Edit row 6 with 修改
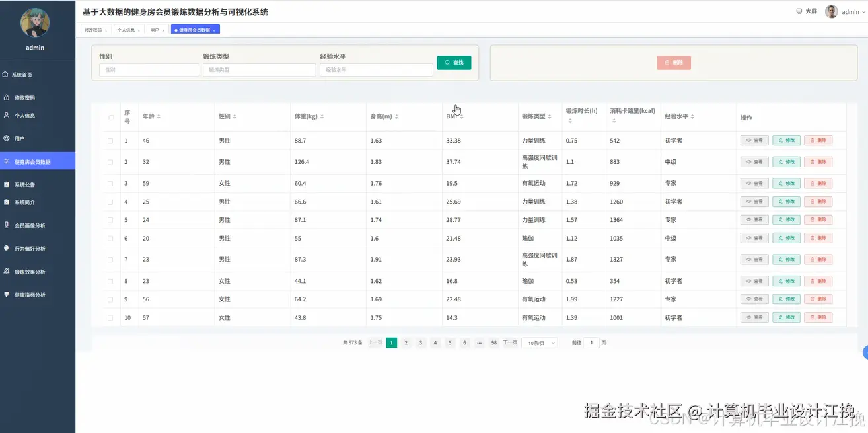Image resolution: width=868 pixels, height=433 pixels. [786, 238]
